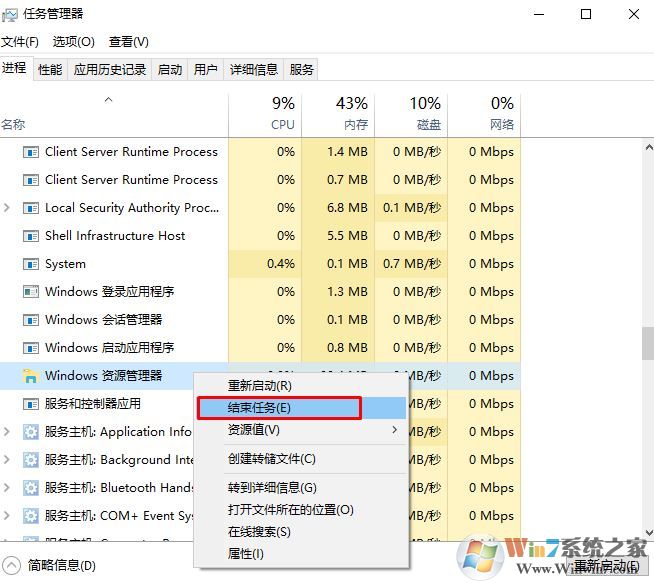The height and width of the screenshot is (583, 654).
Task: Switch to the 应用历史记录 tab
Action: 110,69
